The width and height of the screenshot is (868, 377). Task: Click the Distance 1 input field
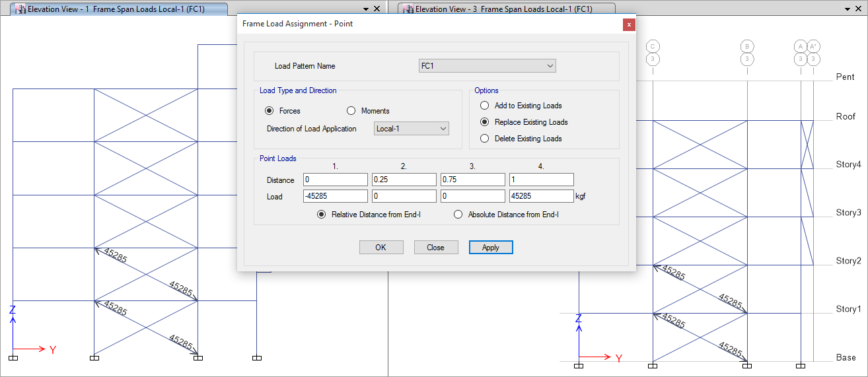[335, 180]
